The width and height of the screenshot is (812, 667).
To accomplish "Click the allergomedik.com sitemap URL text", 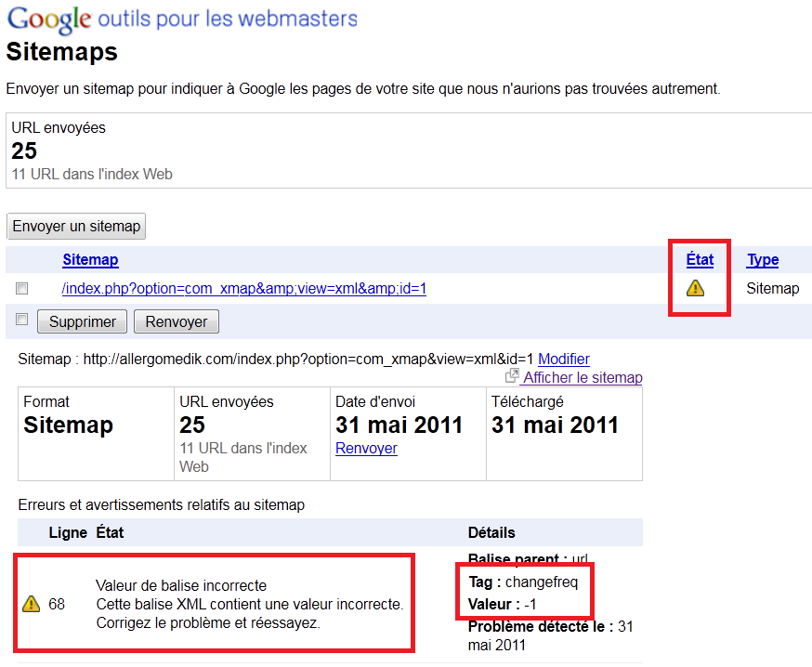I will pyautogui.click(x=308, y=359).
